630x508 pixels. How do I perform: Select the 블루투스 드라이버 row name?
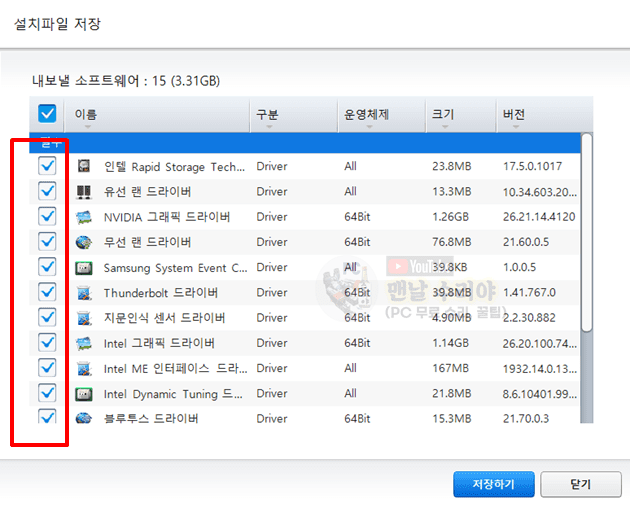pyautogui.click(x=151, y=418)
